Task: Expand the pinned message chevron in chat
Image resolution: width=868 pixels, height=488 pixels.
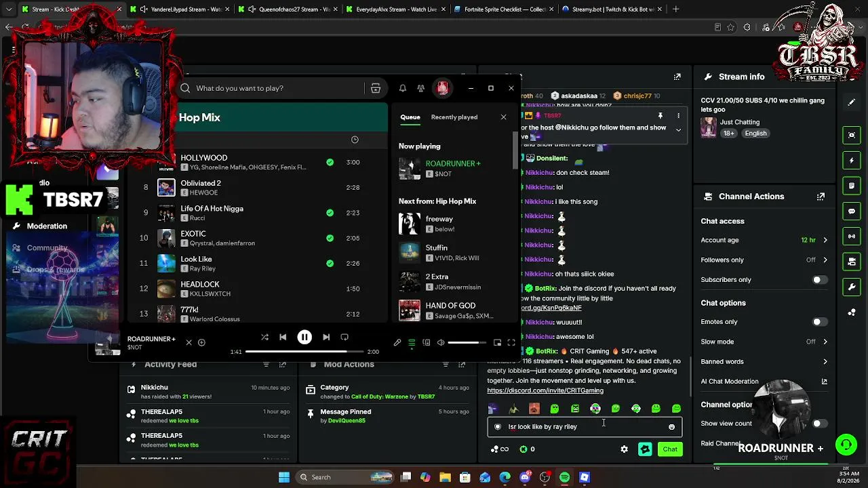Action: click(x=678, y=129)
